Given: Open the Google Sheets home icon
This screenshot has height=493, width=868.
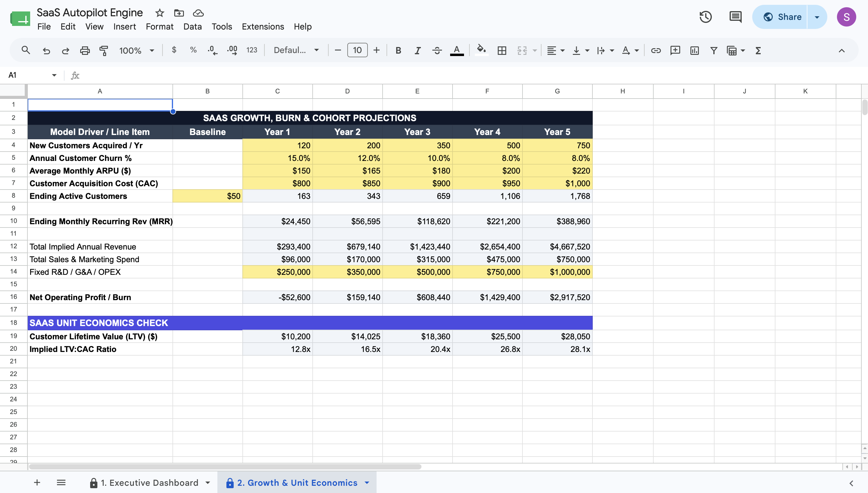Looking at the screenshot, I should pyautogui.click(x=20, y=18).
